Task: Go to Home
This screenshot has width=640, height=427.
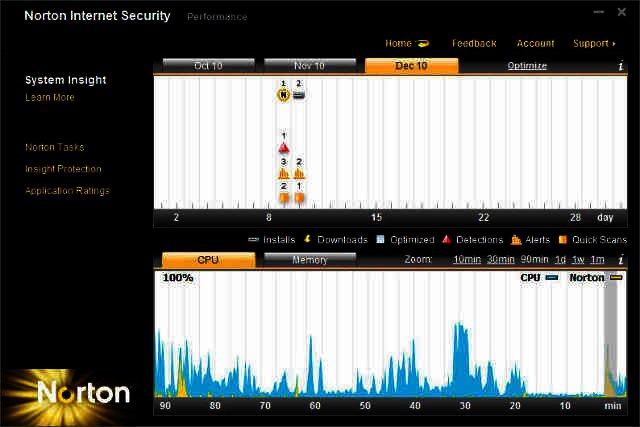Action: coord(398,43)
